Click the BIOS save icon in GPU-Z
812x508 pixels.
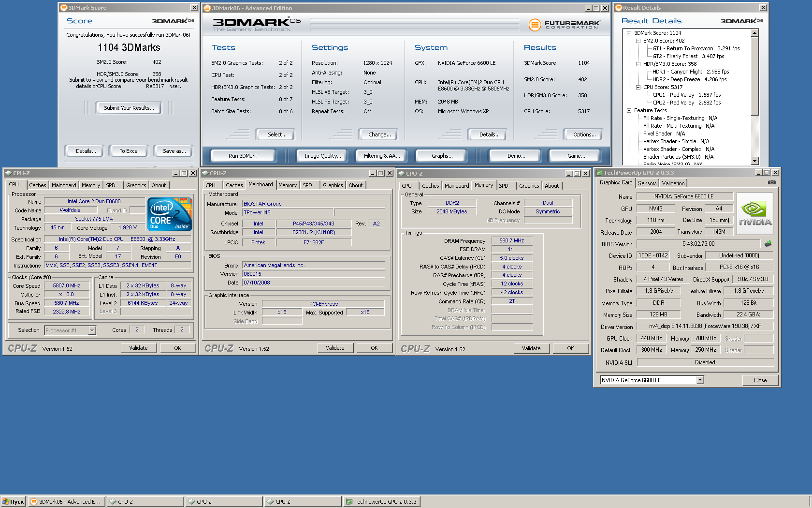tap(768, 244)
